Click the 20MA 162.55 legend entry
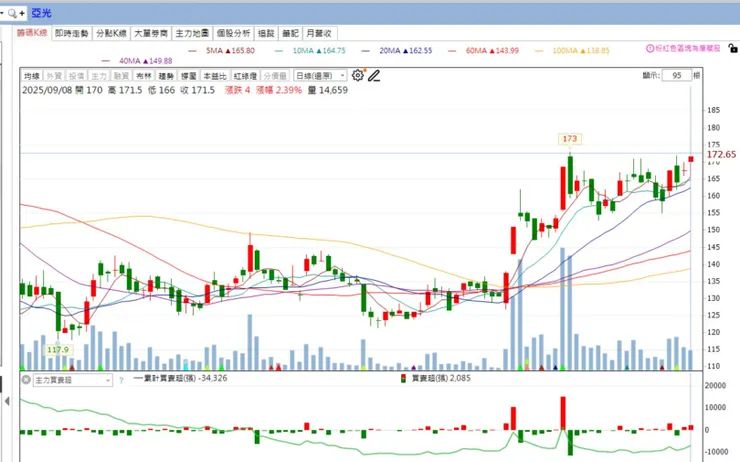Screen dimensions: 740x462 point(397,50)
